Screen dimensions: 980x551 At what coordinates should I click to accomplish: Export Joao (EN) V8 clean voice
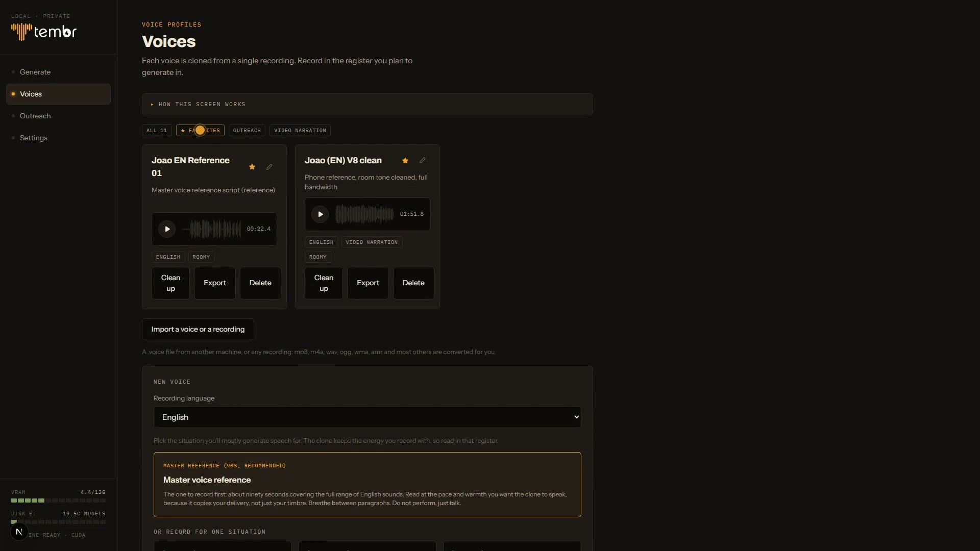tap(368, 283)
